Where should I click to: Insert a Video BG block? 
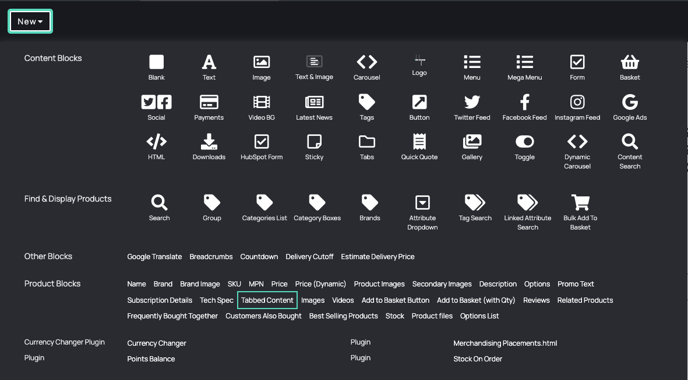coord(262,107)
